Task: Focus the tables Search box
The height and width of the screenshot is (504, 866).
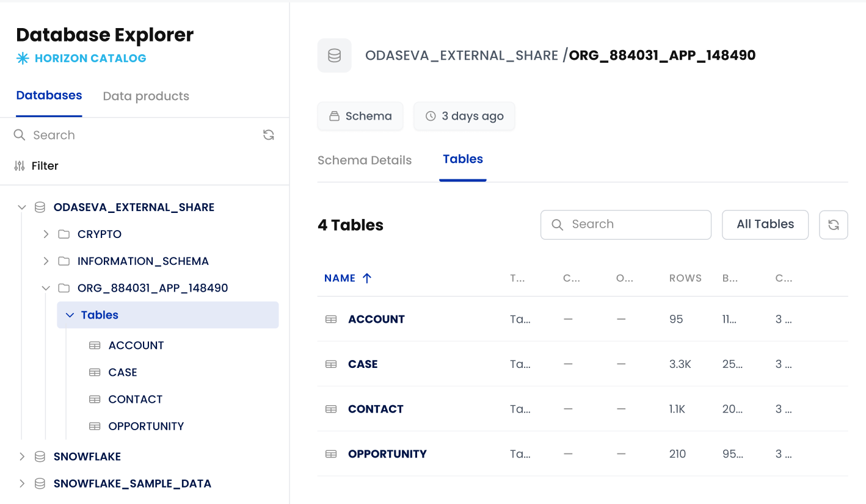Action: pyautogui.click(x=626, y=225)
